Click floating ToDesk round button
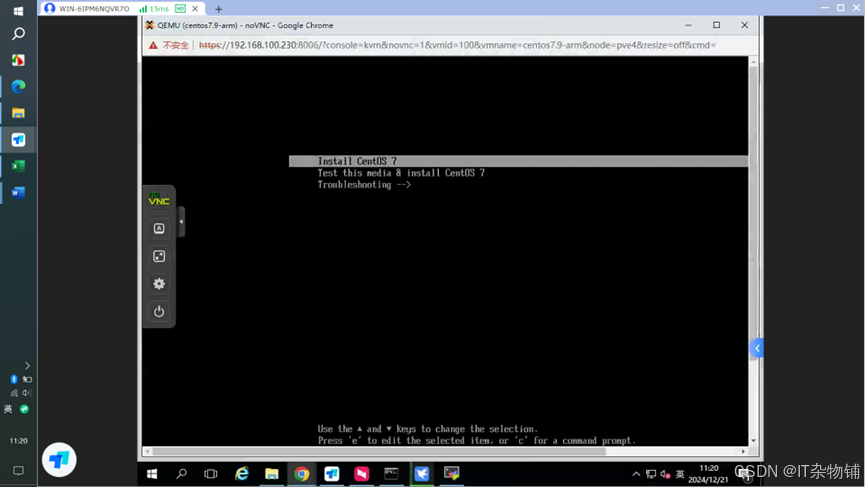The image size is (865, 487). (59, 459)
